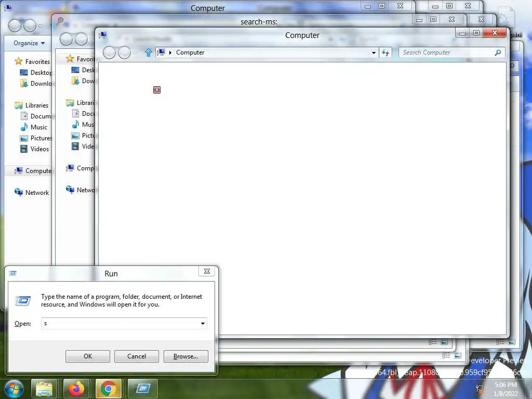Select the Run program taskbar icon
Image resolution: width=532 pixels, height=399 pixels.
[143, 389]
